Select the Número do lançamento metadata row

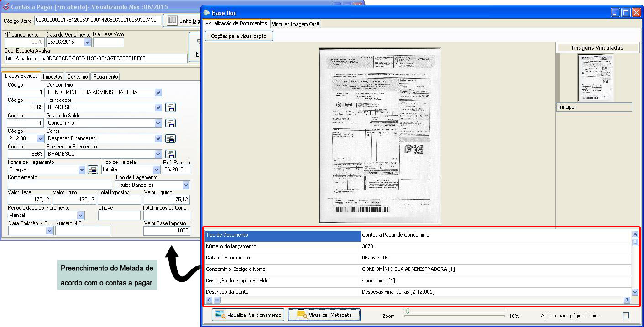coord(418,247)
